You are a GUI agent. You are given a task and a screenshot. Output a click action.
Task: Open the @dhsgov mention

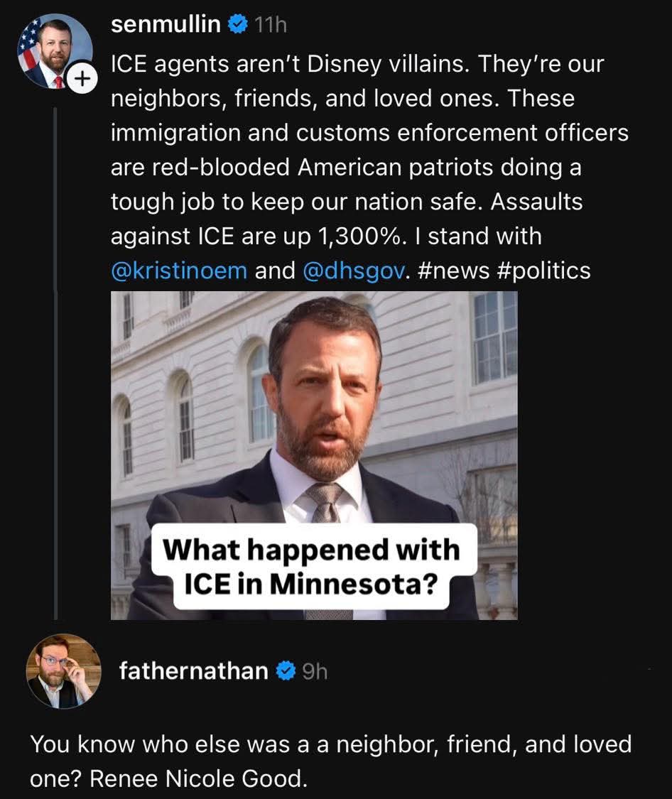click(x=353, y=270)
